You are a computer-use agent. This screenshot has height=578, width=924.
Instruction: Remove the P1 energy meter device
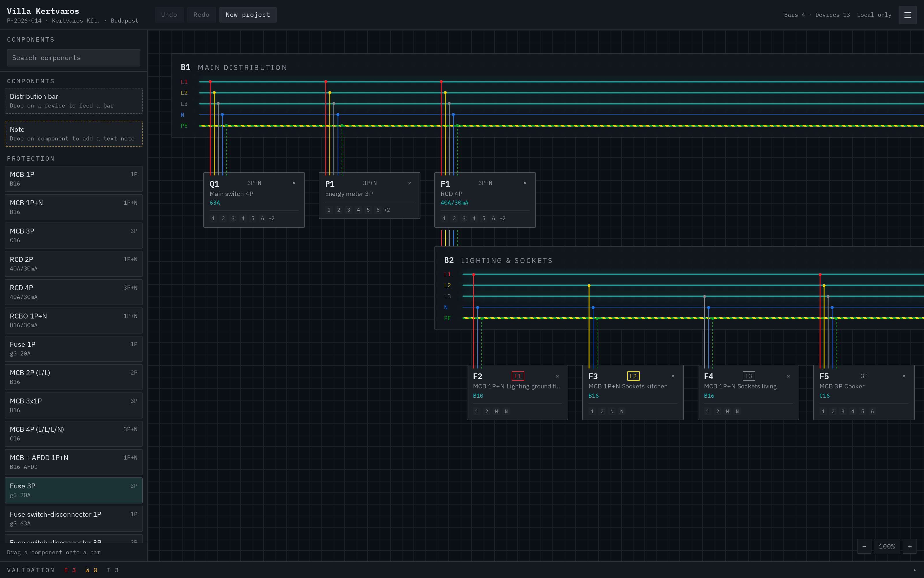pyautogui.click(x=410, y=183)
